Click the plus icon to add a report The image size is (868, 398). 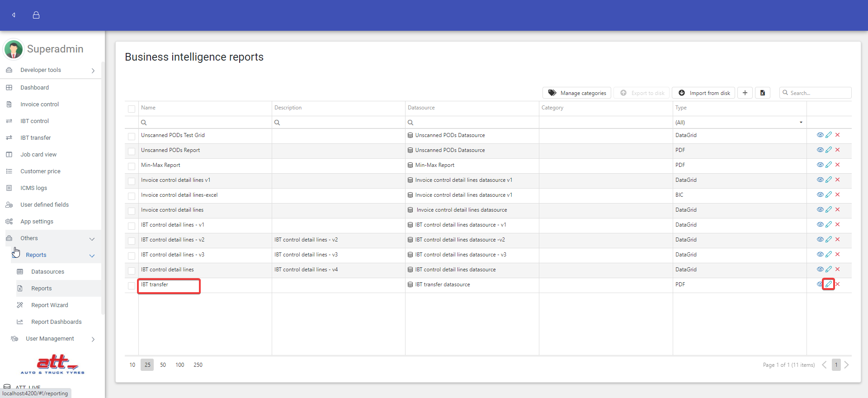click(x=745, y=93)
